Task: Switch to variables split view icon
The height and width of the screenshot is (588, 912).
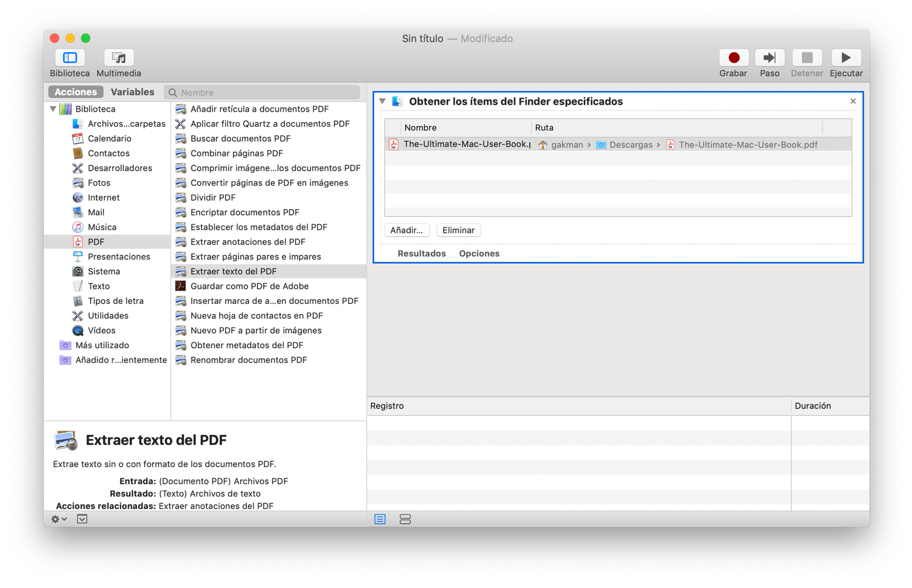Action: click(405, 519)
